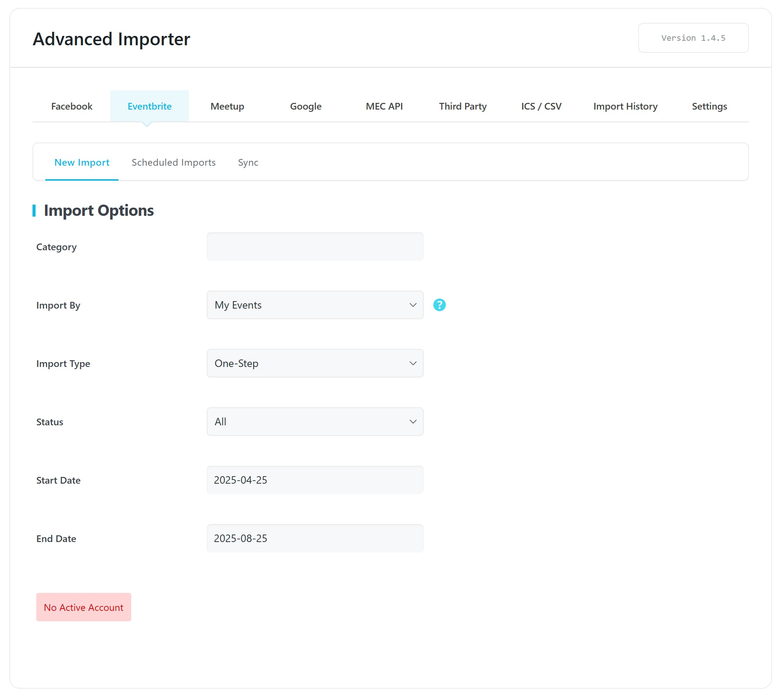Go to the Google tab
The width and height of the screenshot is (784, 698).
[305, 106]
